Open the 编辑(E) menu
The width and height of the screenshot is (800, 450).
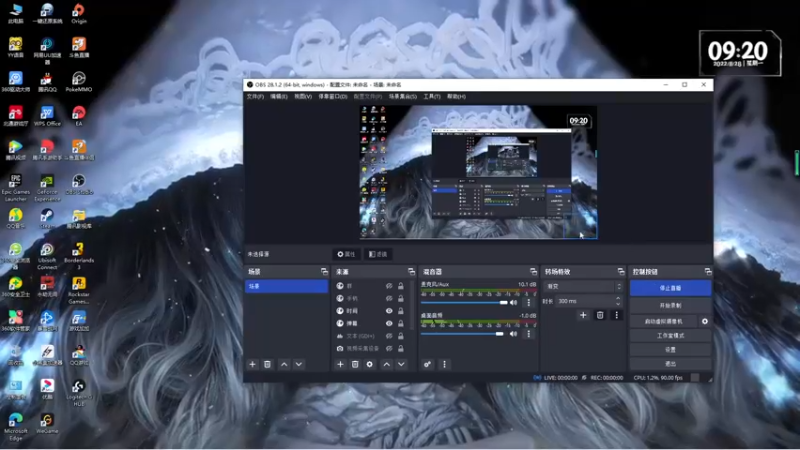279,96
